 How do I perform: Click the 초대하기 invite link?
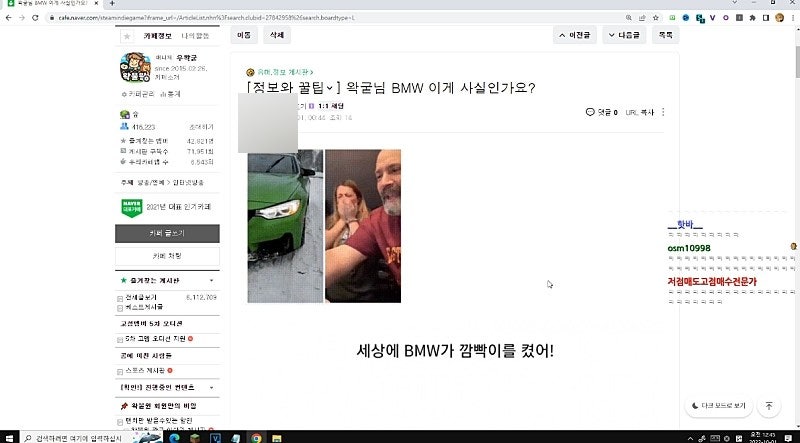click(x=202, y=127)
